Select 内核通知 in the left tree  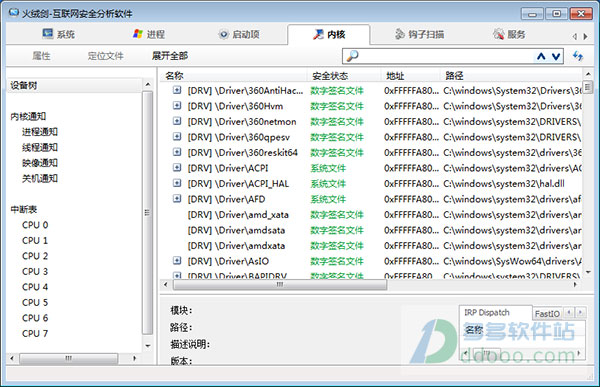pyautogui.click(x=28, y=116)
